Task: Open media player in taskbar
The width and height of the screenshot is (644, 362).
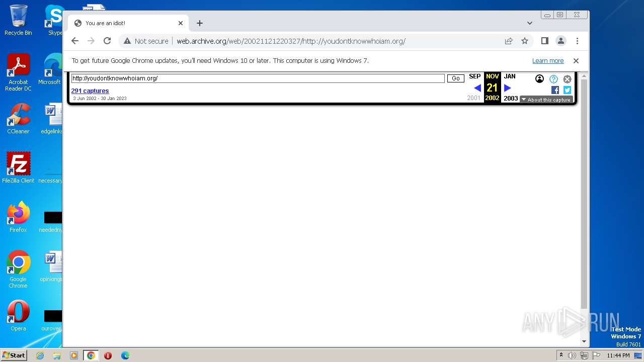Action: pos(74,355)
